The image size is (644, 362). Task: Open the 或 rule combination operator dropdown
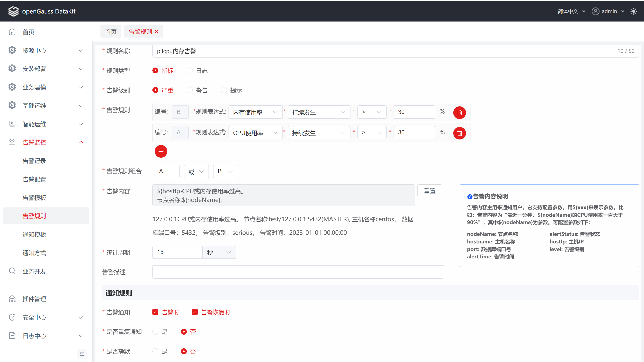(x=196, y=172)
